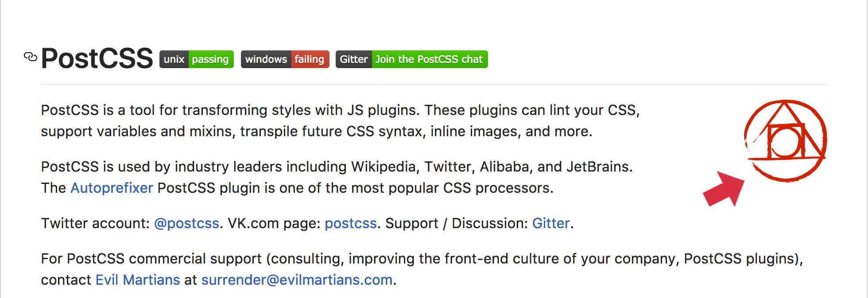This screenshot has height=298, width=868.
Task: Click the dark "Gitter" badge label
Action: tap(353, 59)
